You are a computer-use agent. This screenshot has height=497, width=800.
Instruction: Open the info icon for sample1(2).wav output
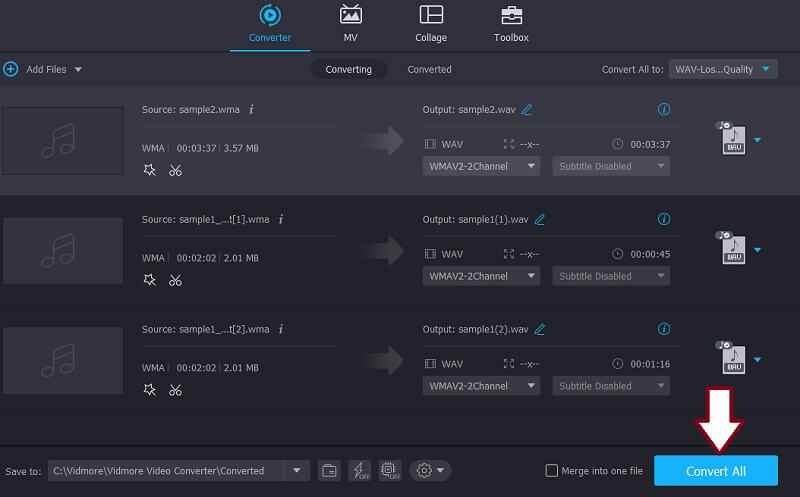tap(663, 328)
